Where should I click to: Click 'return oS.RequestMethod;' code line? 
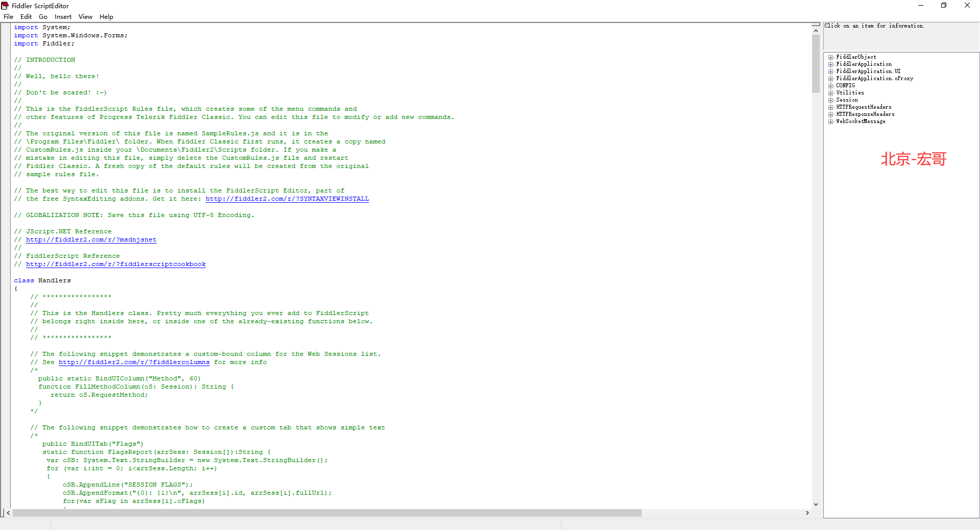pyautogui.click(x=99, y=395)
